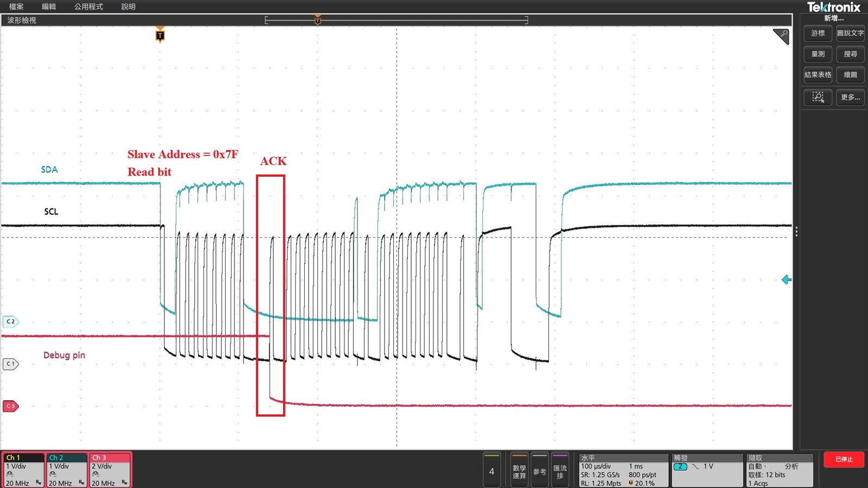Add a bus with 匯流排 button
This screenshot has width=868, height=488.
click(x=560, y=470)
